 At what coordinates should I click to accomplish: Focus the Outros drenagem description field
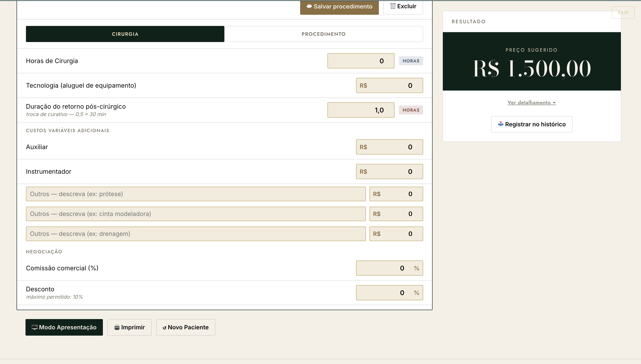(196, 234)
